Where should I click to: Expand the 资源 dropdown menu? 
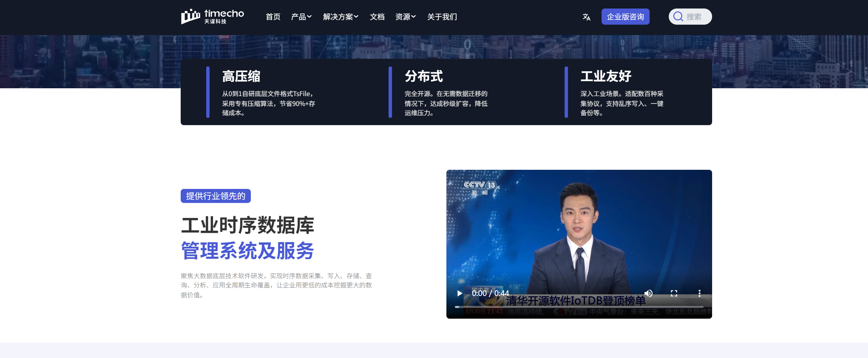coord(405,17)
